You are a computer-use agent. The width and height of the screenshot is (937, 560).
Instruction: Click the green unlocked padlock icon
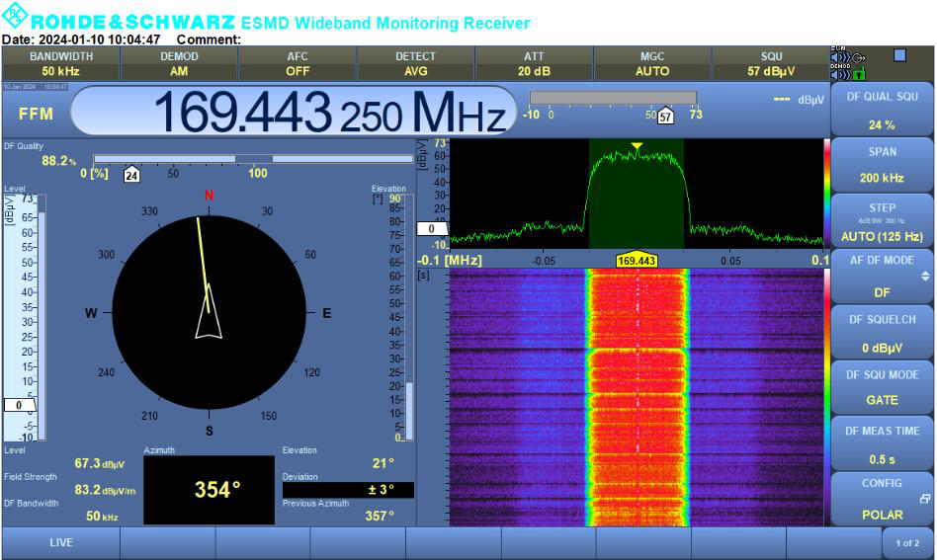859,74
